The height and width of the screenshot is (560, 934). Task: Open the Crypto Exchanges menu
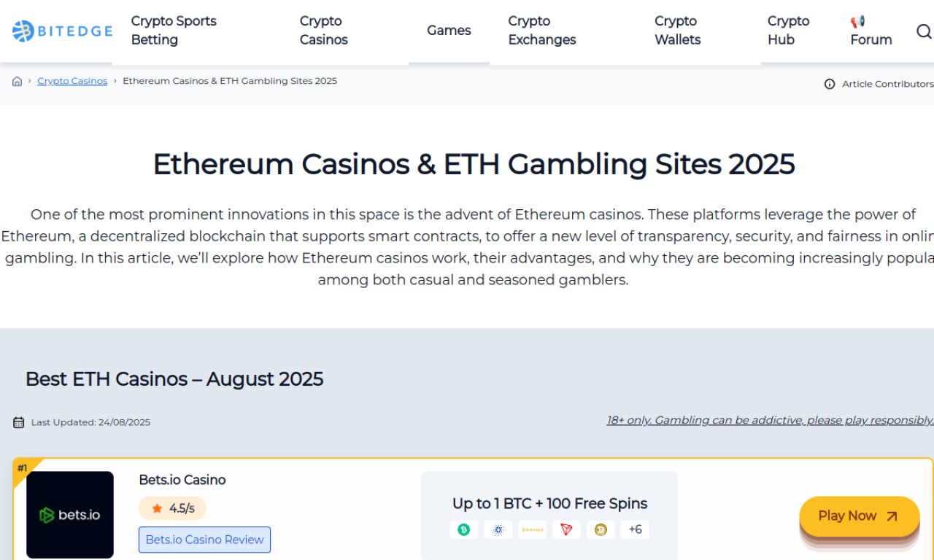click(x=542, y=31)
